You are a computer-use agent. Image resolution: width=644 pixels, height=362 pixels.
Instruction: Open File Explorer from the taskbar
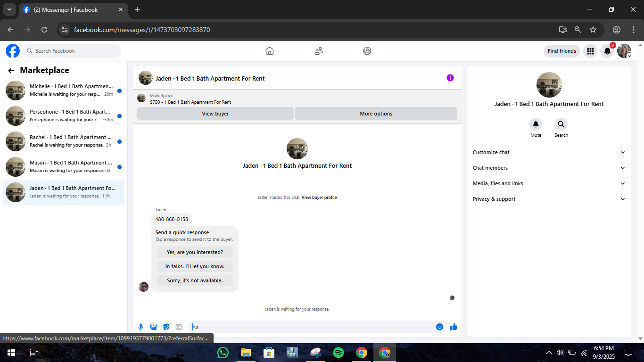(246, 353)
